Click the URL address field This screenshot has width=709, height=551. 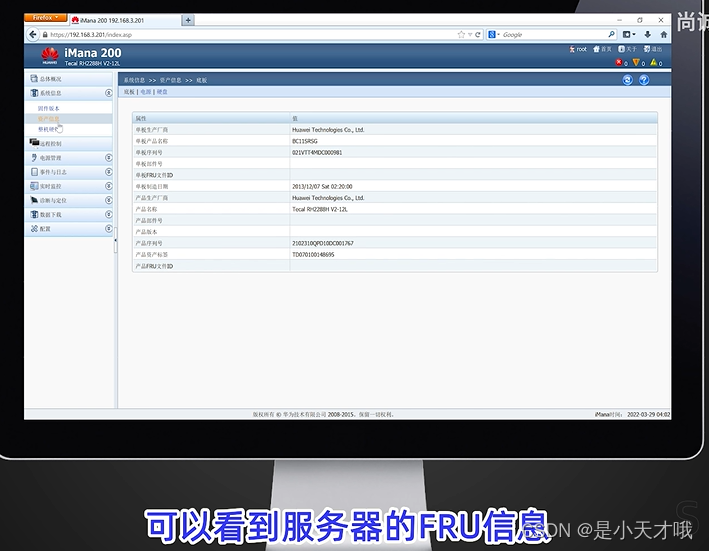249,34
